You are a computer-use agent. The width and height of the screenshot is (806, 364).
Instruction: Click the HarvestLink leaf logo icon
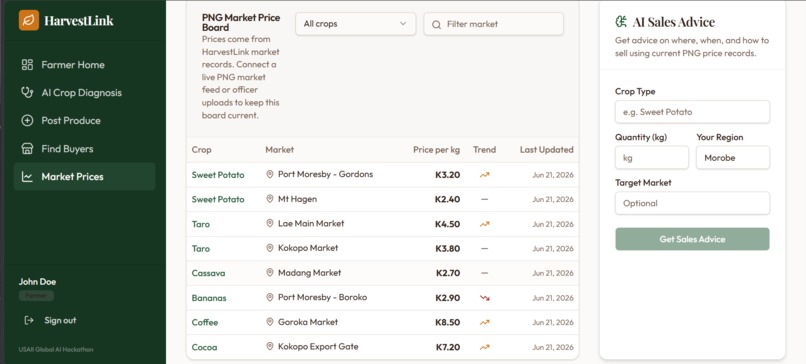coord(29,21)
